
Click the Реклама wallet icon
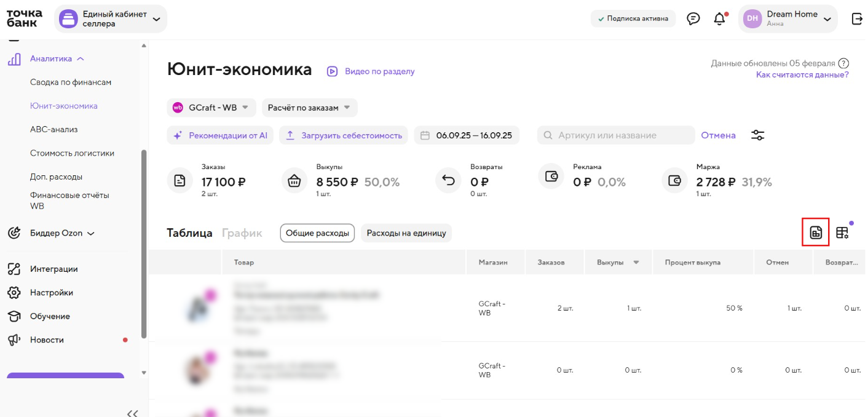[551, 177]
